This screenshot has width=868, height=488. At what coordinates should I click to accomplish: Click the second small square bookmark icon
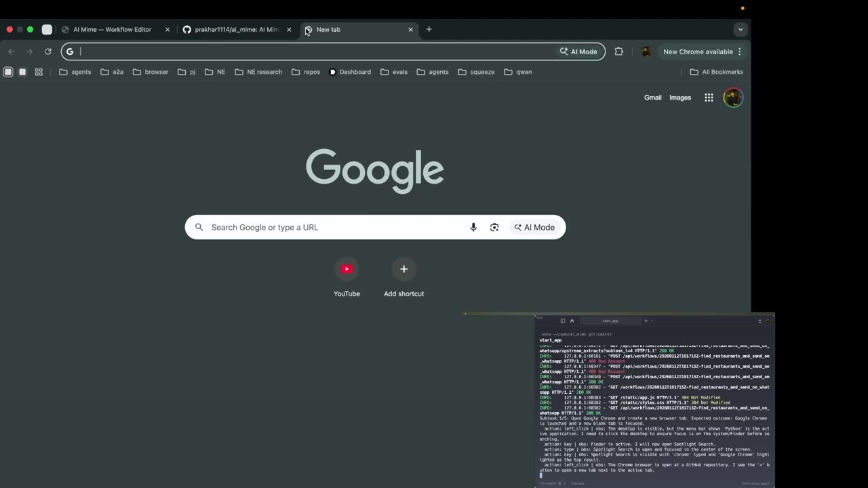point(22,72)
